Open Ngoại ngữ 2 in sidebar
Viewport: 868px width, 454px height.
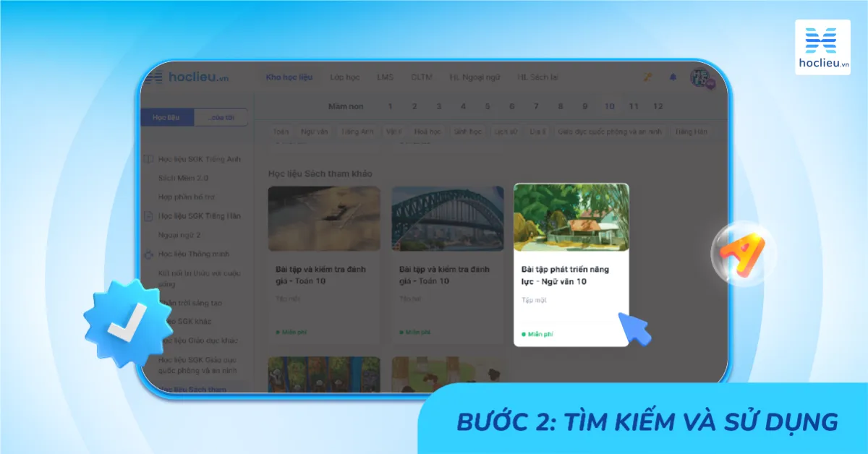point(179,235)
